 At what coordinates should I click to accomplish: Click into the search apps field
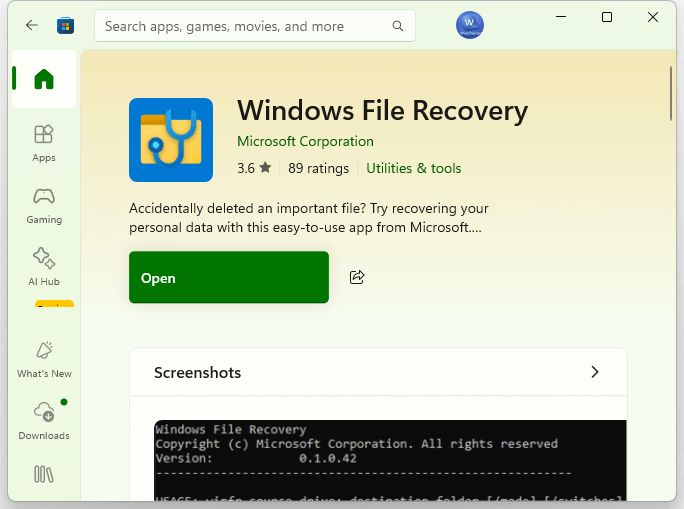tap(255, 26)
